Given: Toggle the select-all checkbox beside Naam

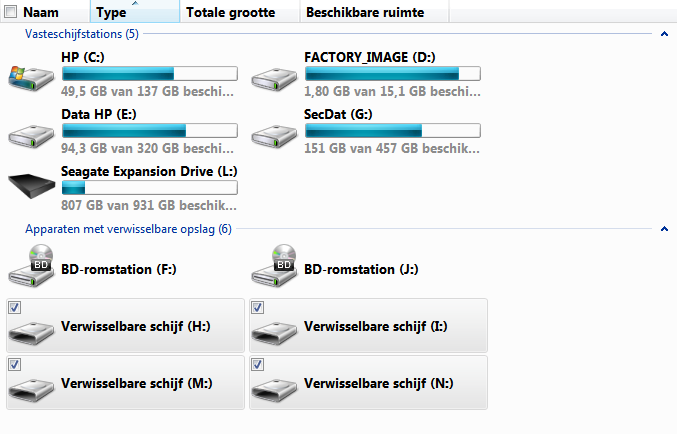Looking at the screenshot, I should tap(11, 13).
